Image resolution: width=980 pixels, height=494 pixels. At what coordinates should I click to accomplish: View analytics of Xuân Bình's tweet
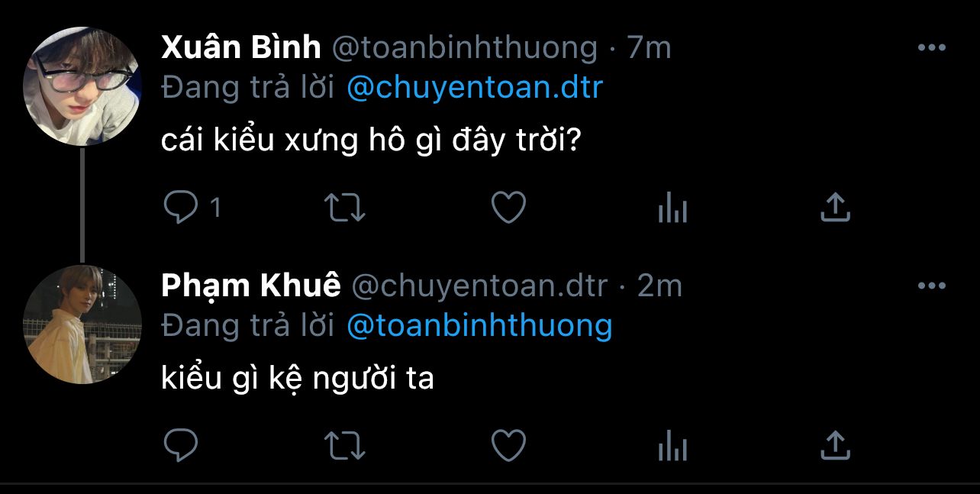672,208
